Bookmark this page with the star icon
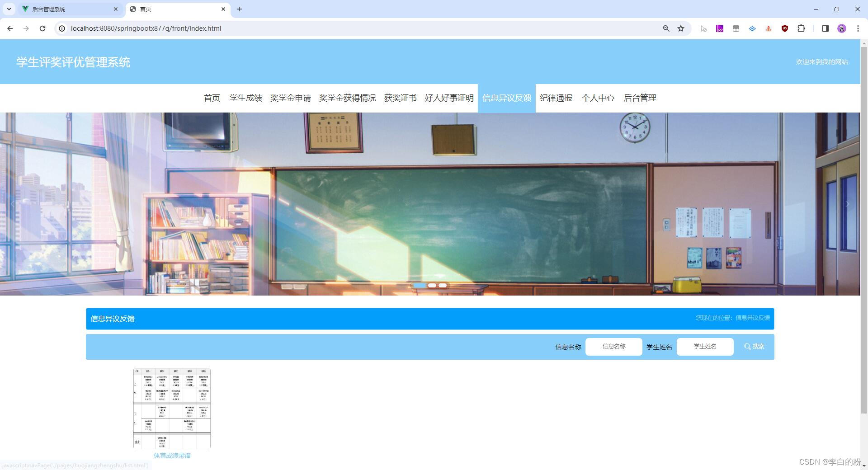868x470 pixels. pyautogui.click(x=681, y=28)
